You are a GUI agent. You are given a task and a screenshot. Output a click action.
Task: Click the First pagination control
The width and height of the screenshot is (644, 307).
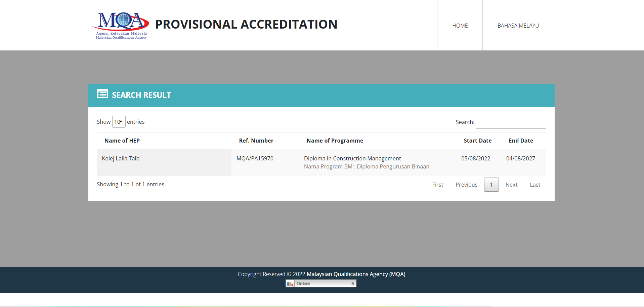coord(437,184)
